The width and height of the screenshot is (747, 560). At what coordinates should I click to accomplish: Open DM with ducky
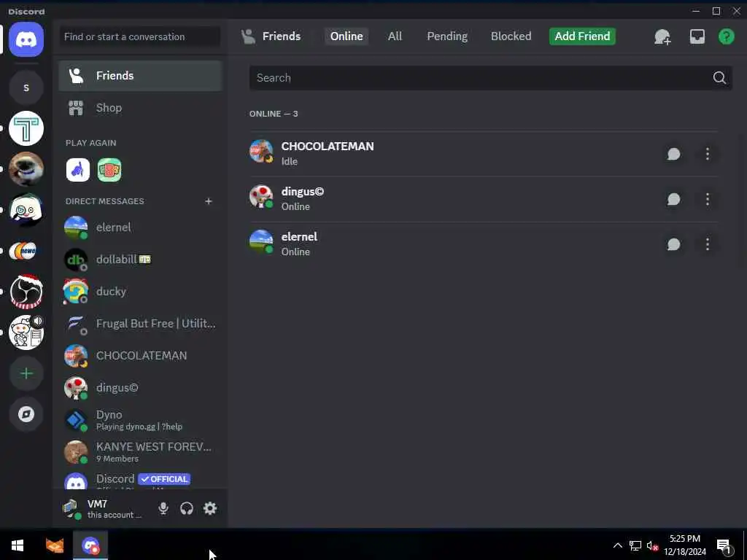point(140,292)
